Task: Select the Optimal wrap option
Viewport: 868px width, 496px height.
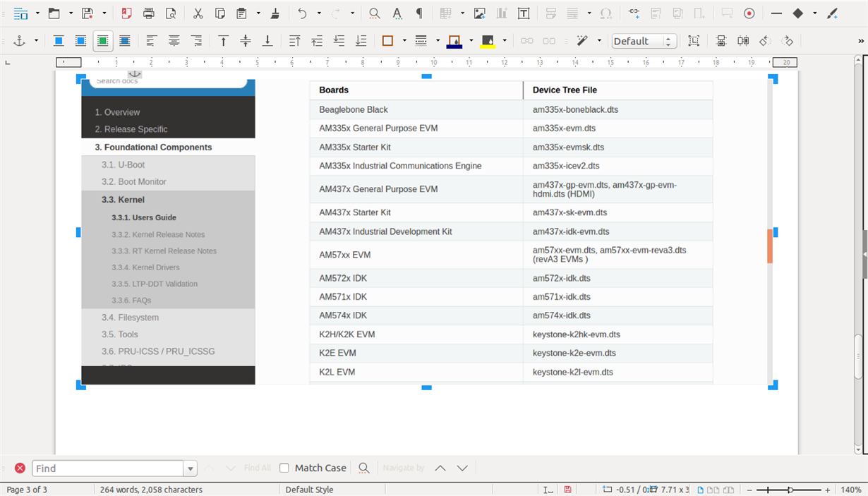Action: 103,41
